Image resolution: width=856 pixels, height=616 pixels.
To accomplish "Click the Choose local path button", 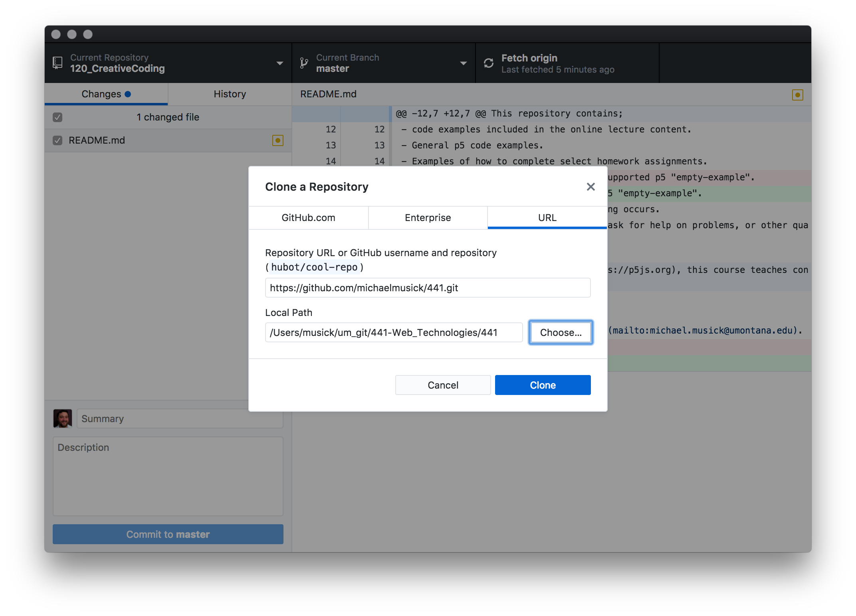I will [560, 332].
